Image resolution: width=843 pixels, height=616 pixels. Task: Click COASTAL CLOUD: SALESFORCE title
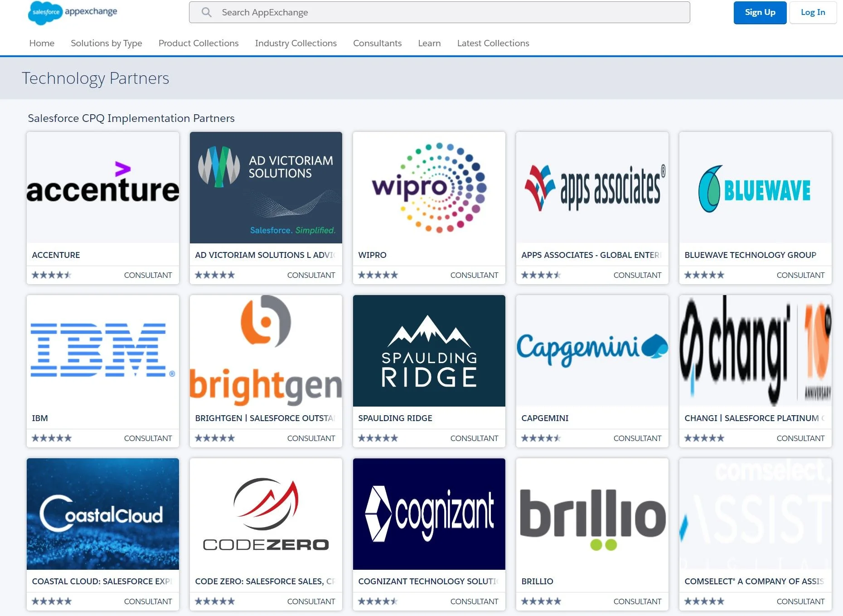click(102, 581)
